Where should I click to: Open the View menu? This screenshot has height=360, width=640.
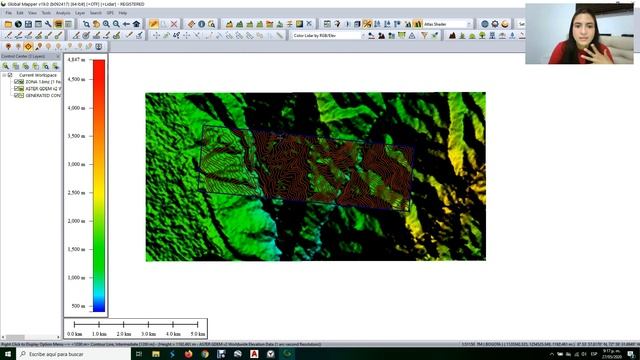[32, 13]
